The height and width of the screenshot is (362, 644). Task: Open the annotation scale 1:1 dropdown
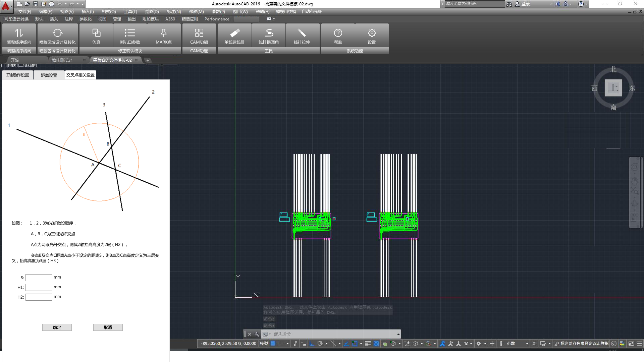pyautogui.click(x=468, y=344)
